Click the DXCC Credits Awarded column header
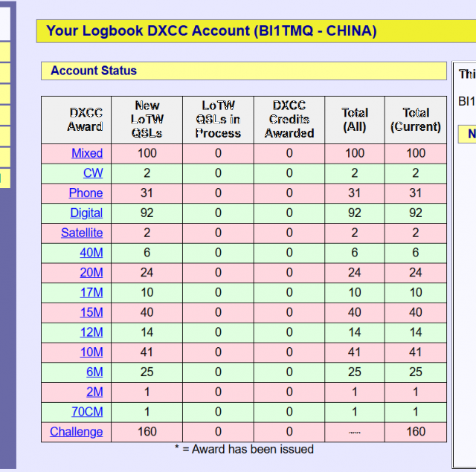 point(289,120)
